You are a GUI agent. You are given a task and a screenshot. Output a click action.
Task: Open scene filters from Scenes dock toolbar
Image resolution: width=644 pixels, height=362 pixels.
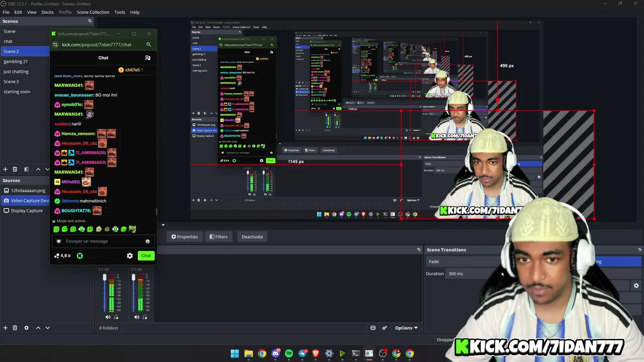click(x=26, y=169)
